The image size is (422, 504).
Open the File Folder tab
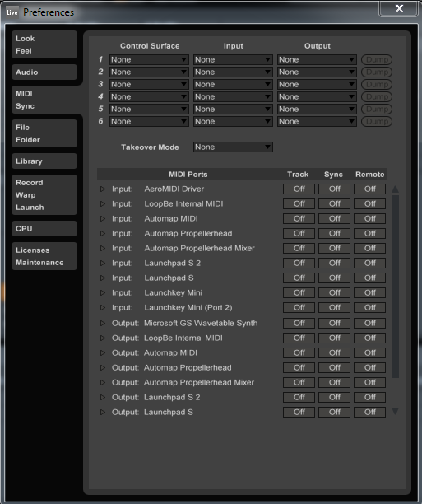[44, 133]
